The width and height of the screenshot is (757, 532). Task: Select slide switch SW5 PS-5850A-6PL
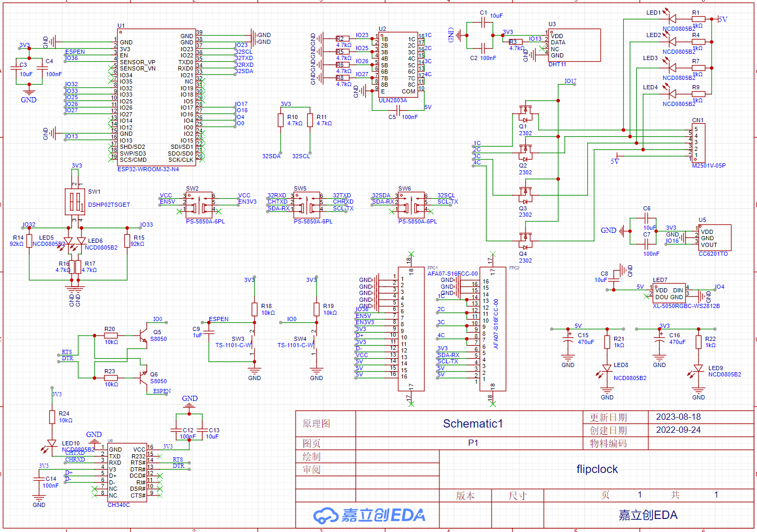coord(307,204)
